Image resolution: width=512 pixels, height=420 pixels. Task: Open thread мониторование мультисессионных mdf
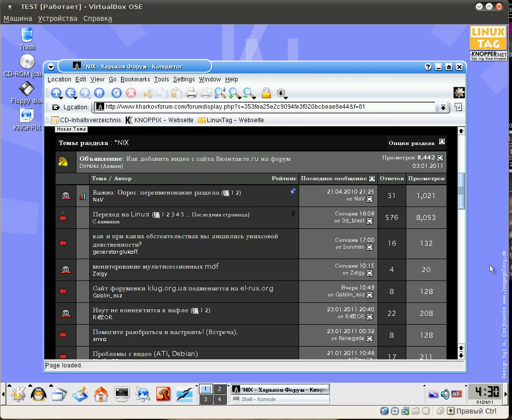pos(155,267)
